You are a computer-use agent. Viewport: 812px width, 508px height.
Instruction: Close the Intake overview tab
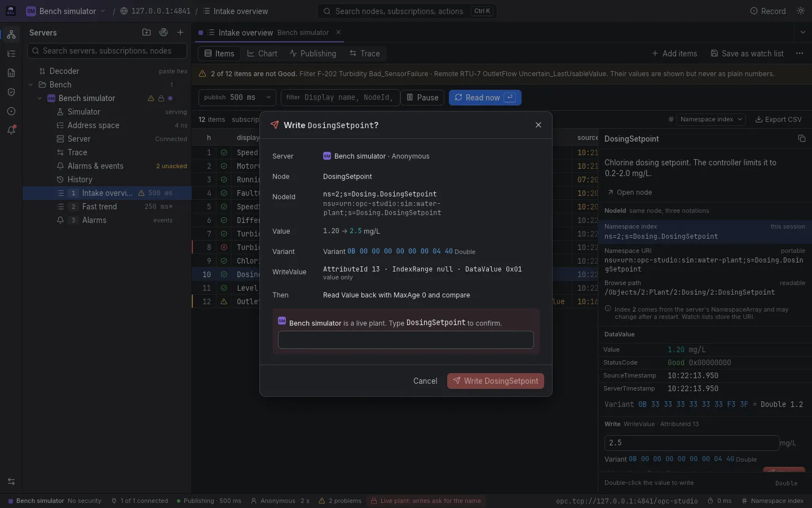coord(338,32)
